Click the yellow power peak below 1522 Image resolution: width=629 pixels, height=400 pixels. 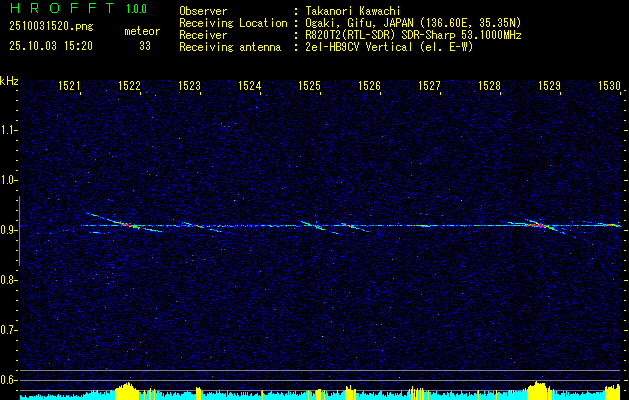[126, 390]
